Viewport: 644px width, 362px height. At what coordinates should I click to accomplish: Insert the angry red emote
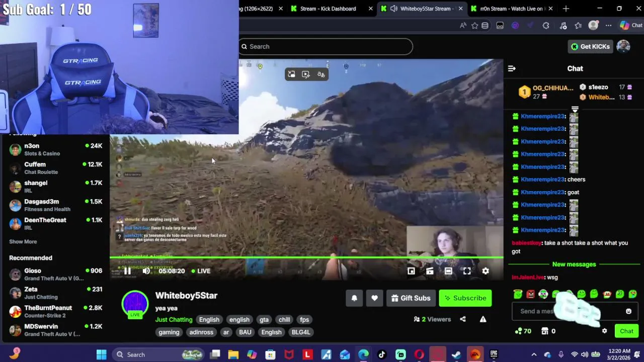pos(530,294)
